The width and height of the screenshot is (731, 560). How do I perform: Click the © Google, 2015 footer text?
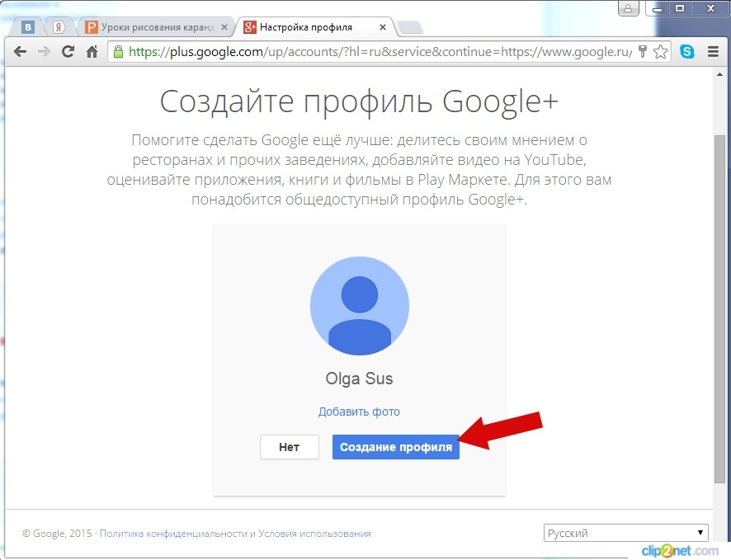[x=58, y=534]
